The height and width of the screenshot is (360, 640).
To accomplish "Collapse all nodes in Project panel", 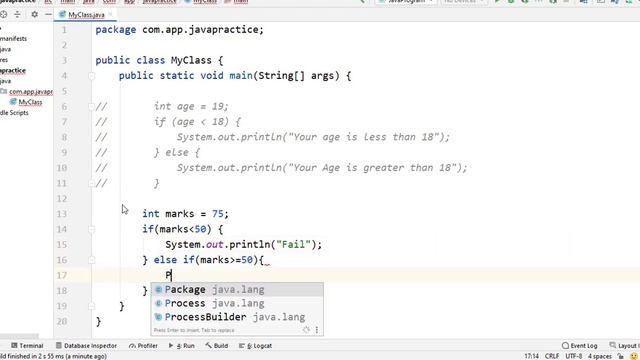I will [x=17, y=15].
